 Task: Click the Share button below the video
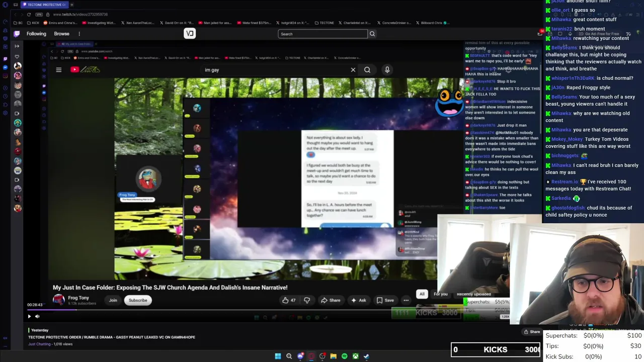point(532,332)
